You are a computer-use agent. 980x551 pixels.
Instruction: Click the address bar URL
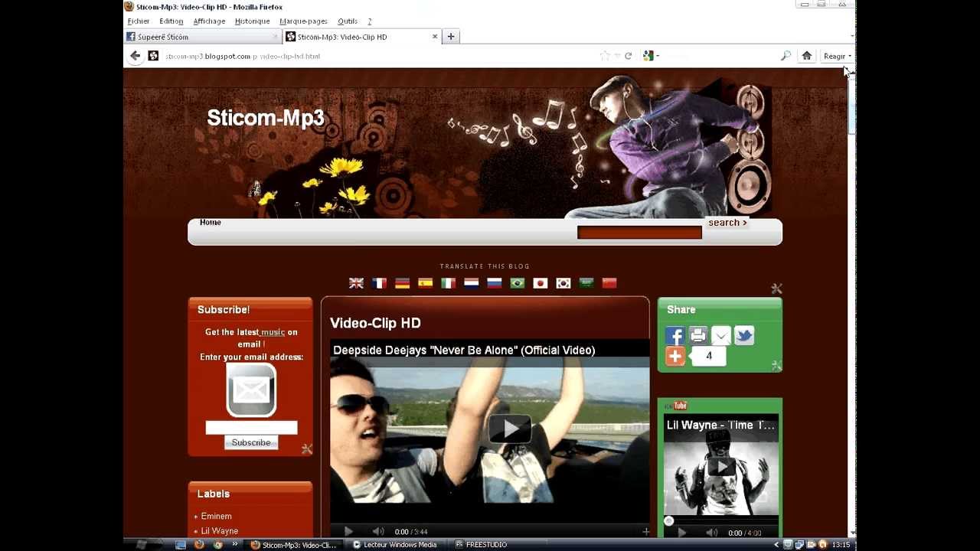[243, 57]
